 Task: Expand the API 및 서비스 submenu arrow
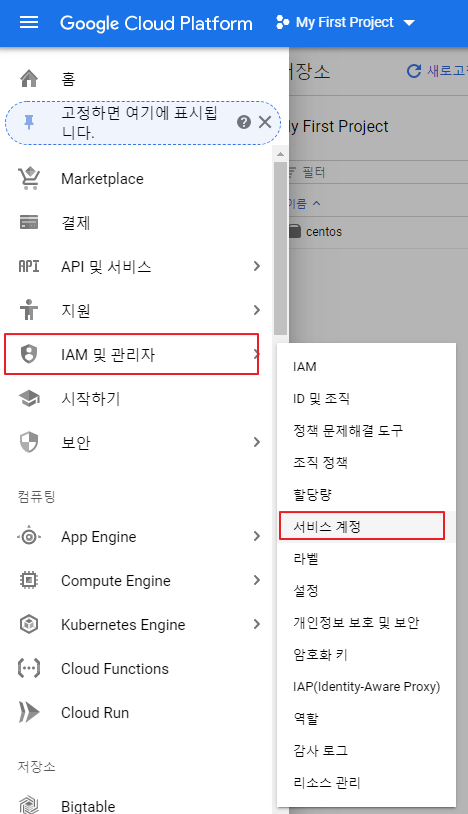tap(256, 266)
